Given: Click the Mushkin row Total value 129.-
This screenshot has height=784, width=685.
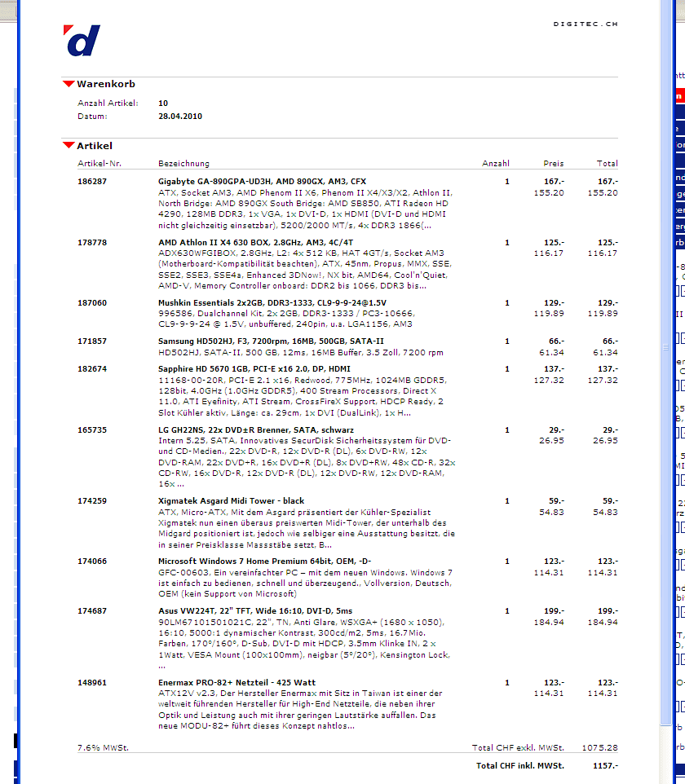Looking at the screenshot, I should (x=608, y=303).
